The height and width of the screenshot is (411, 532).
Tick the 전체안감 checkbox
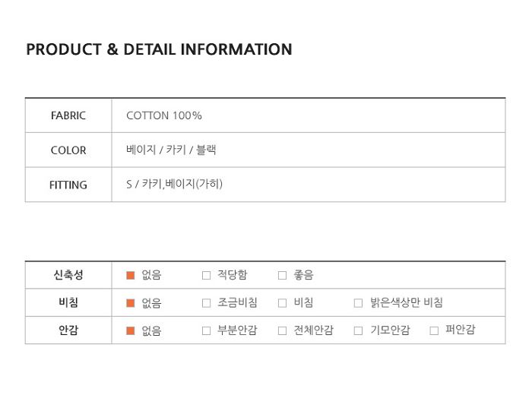pos(282,330)
